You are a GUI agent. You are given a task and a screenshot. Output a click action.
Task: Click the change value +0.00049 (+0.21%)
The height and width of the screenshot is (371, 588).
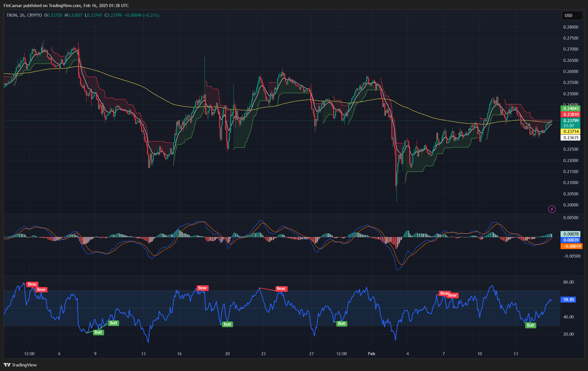tap(142, 15)
